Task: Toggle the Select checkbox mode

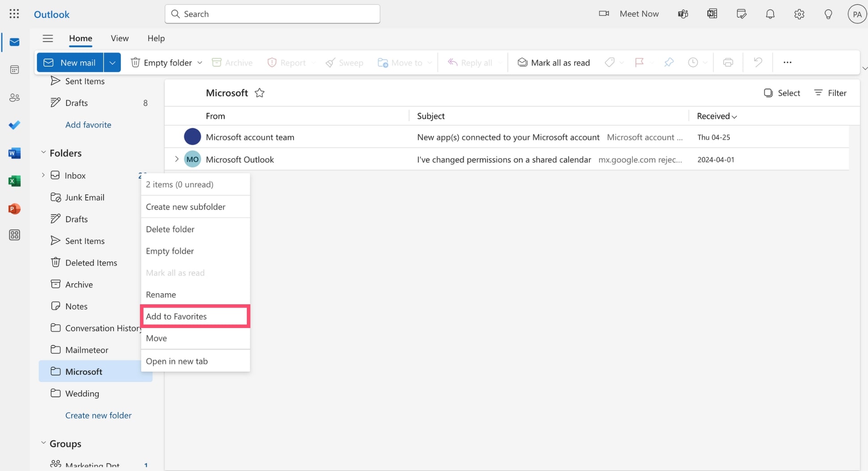Action: 782,93
